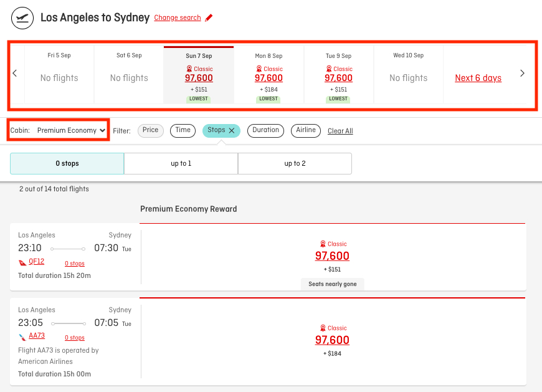The image size is (542, 392).
Task: Open the Price filter
Action: pyautogui.click(x=150, y=130)
